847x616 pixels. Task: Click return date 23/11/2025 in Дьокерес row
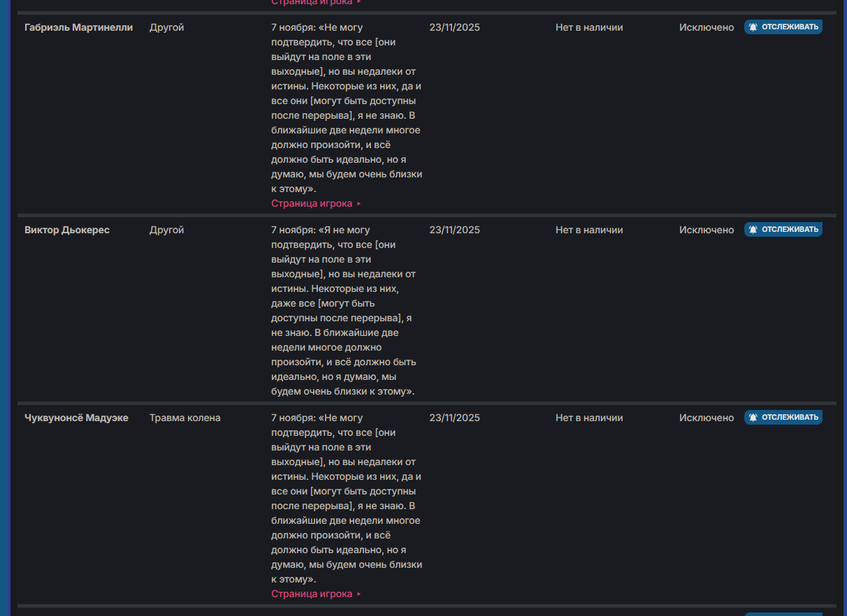[x=454, y=230]
